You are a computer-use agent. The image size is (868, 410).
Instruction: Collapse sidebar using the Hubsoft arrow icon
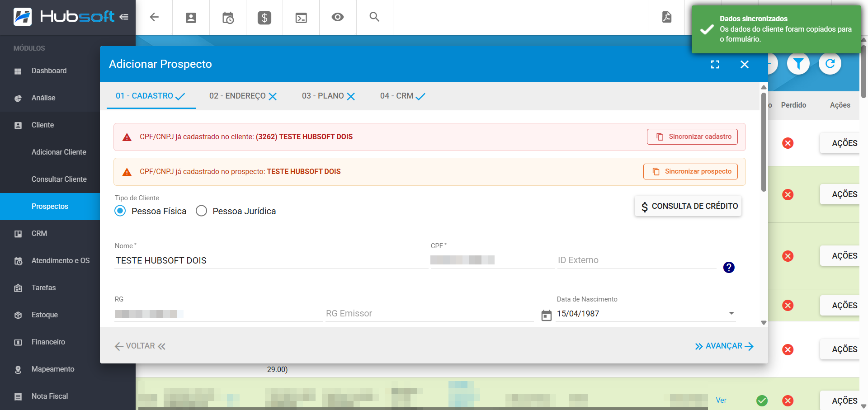click(124, 17)
